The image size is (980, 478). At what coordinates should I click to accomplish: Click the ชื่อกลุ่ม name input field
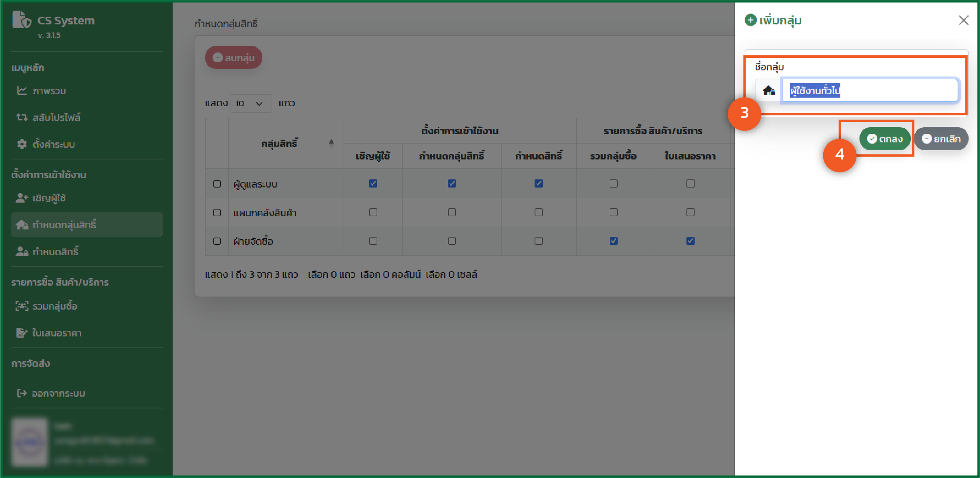(870, 90)
